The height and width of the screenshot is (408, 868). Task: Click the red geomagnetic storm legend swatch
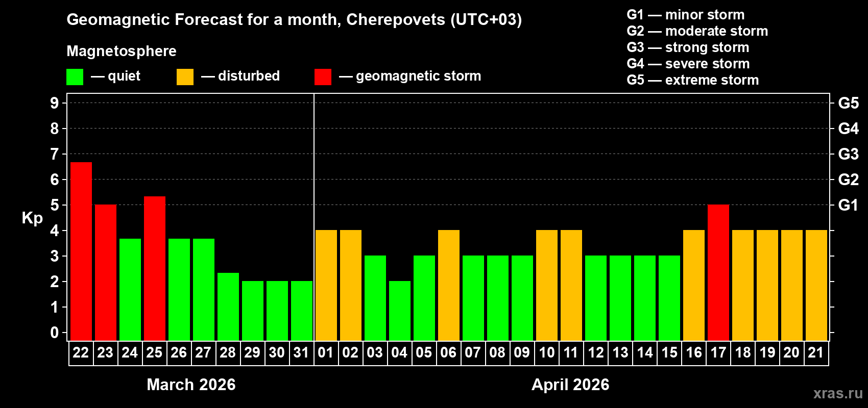tap(323, 77)
